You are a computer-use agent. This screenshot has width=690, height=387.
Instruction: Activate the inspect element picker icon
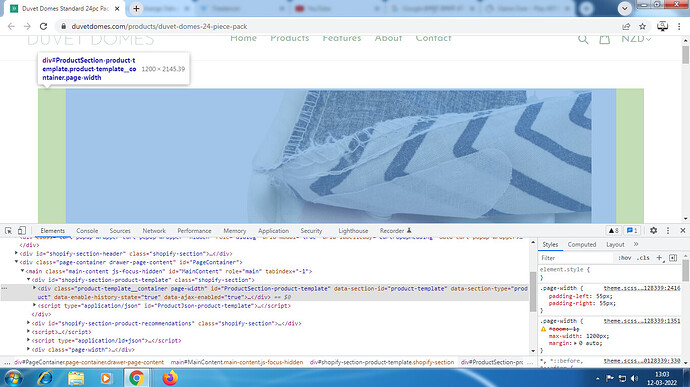coord(8,230)
